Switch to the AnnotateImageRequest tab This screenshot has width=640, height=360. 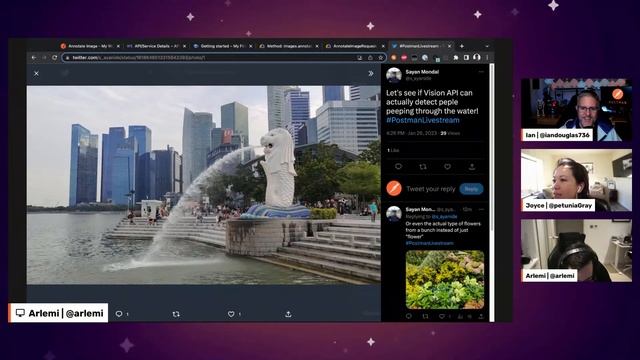tap(355, 46)
